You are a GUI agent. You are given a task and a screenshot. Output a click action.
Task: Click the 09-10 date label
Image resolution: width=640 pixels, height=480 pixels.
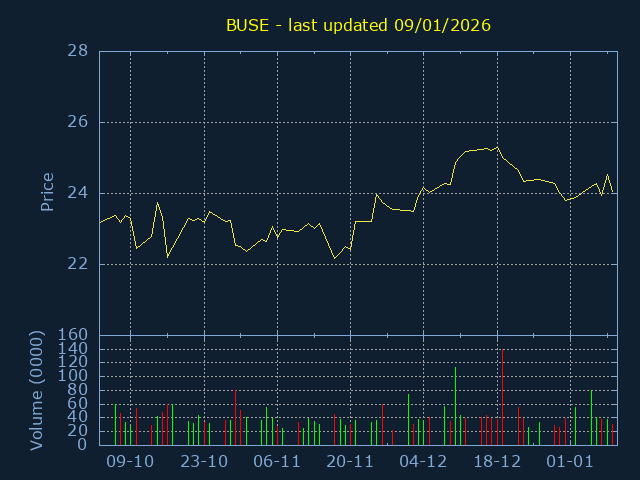coord(130,462)
